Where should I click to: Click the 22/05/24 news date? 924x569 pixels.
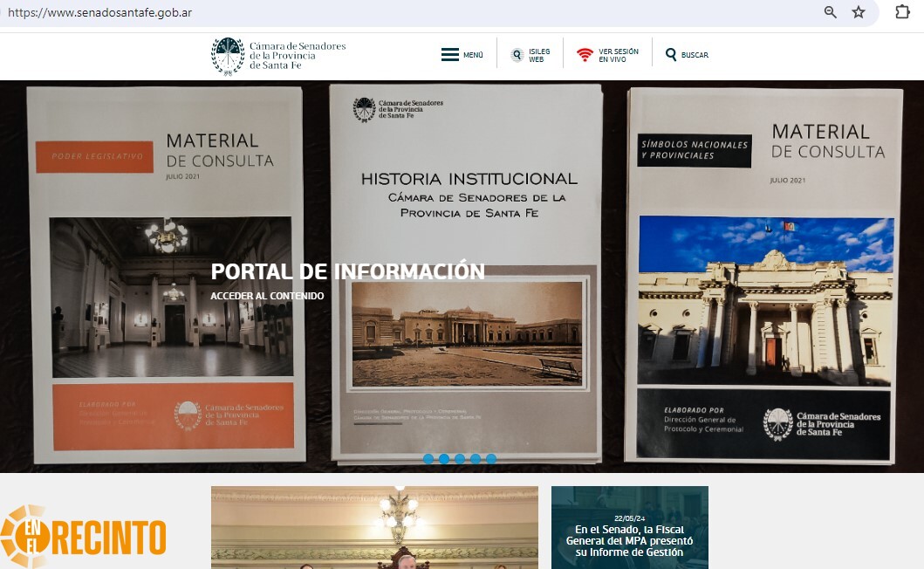pyautogui.click(x=629, y=518)
